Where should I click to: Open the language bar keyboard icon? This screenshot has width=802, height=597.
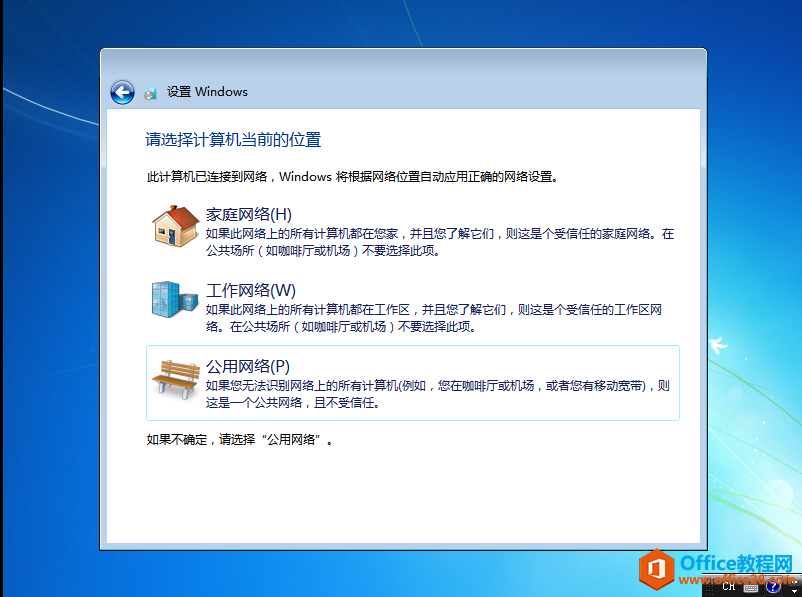(x=751, y=588)
